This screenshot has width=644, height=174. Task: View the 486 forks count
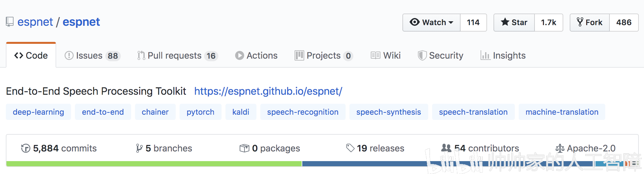624,23
